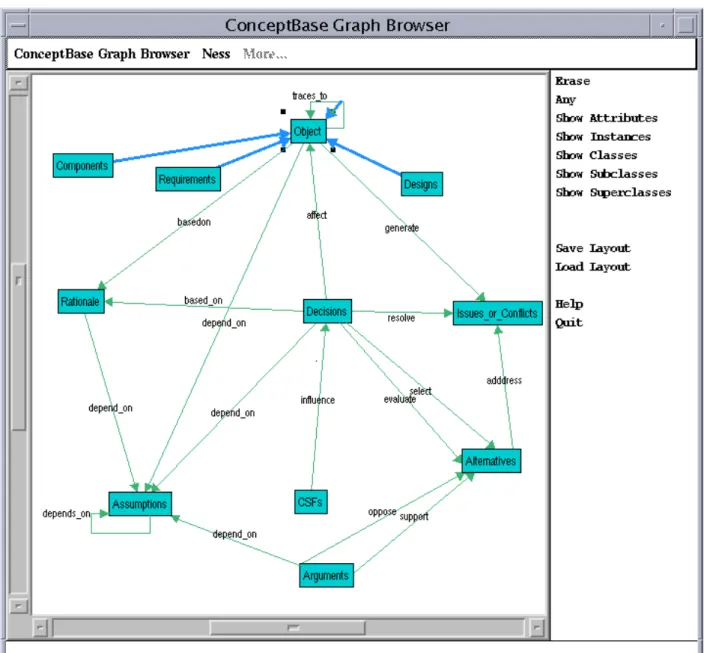The height and width of the screenshot is (653, 704).
Task: Select the CSFs node
Action: pos(310,502)
